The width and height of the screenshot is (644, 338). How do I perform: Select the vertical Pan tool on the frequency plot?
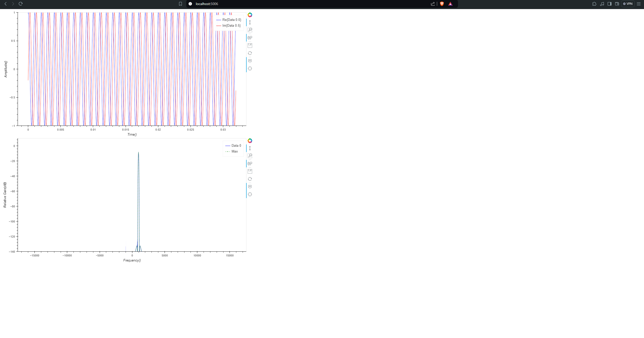(250, 148)
